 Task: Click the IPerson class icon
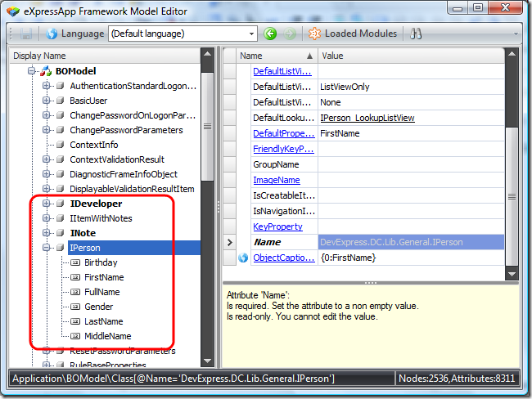61,248
